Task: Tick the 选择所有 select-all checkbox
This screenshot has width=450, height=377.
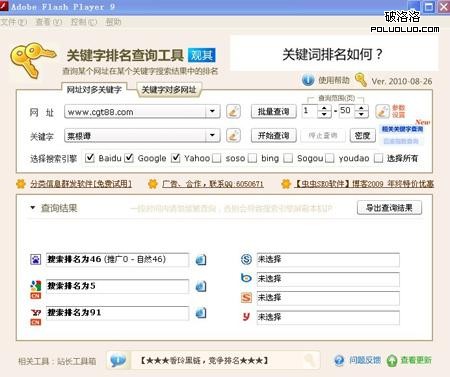Action: coord(378,158)
